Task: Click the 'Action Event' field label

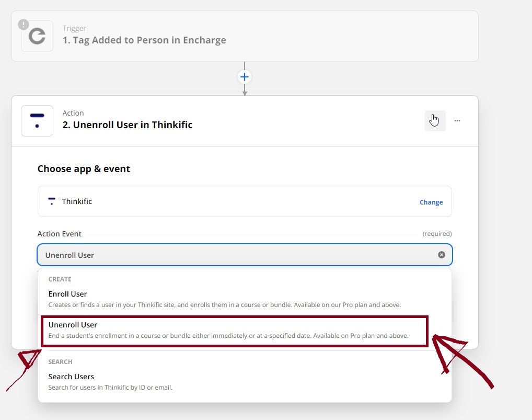Action: pyautogui.click(x=60, y=234)
